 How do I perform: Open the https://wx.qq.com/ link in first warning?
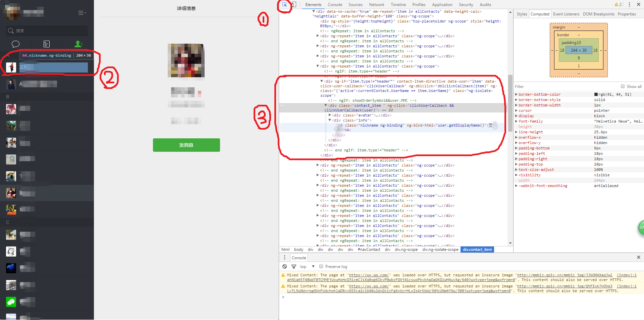(369, 275)
